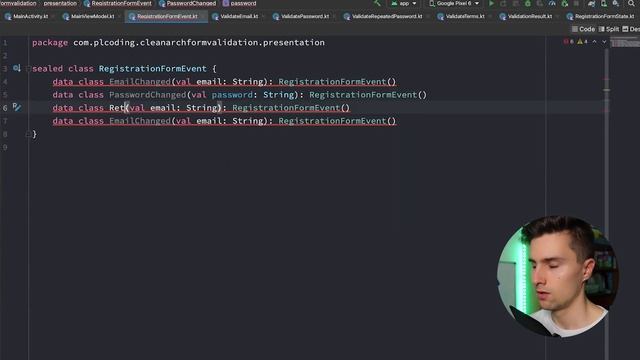
Task: Click the green Run app button
Action: pos(491,3)
